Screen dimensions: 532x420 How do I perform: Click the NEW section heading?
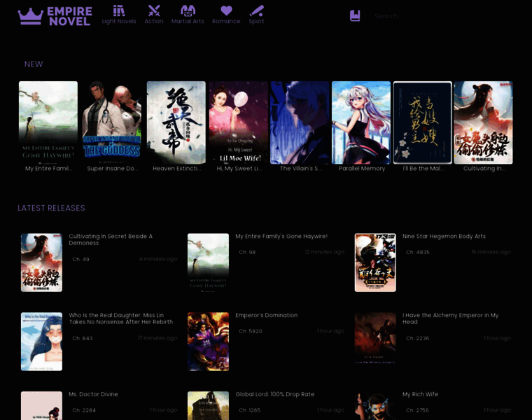pos(34,64)
